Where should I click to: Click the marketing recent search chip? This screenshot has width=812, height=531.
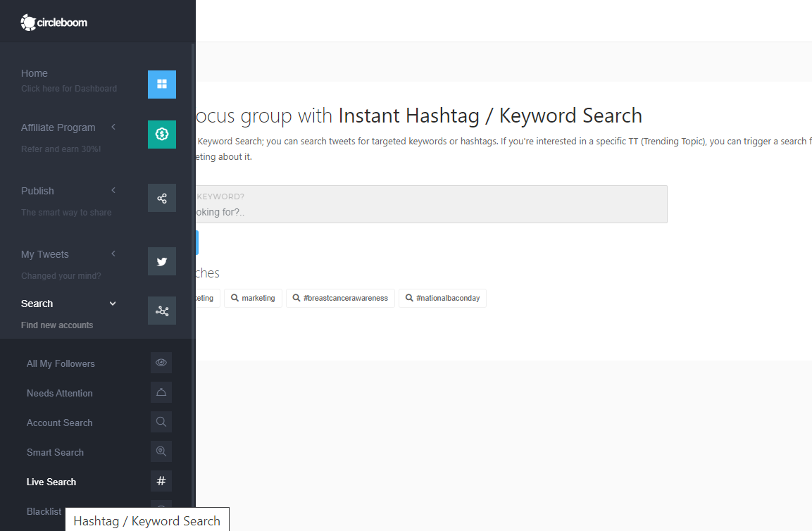pos(253,298)
